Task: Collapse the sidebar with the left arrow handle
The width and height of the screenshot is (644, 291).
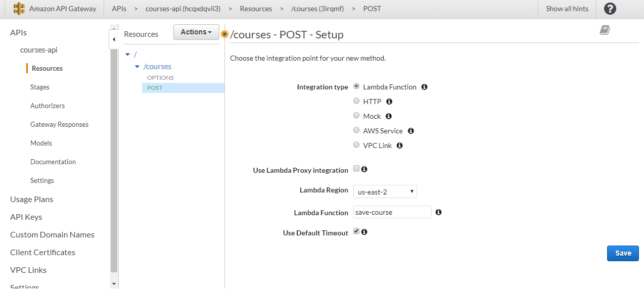Action: [114, 39]
